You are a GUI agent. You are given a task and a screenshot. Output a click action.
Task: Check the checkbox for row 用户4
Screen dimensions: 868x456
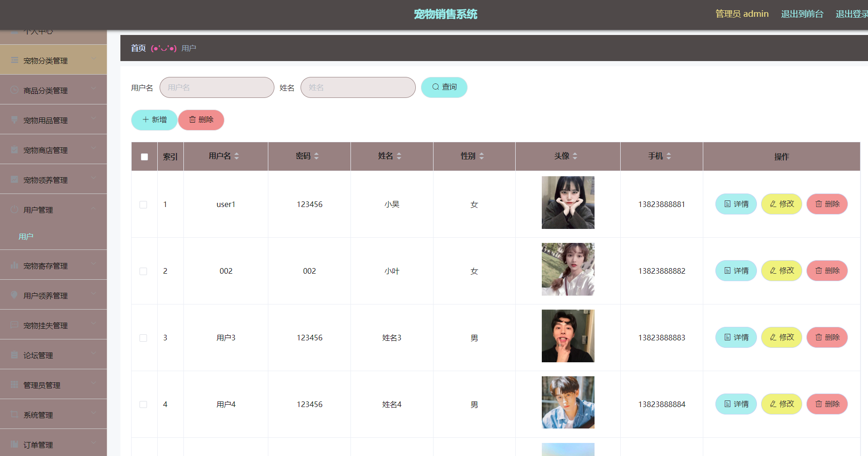(143, 405)
